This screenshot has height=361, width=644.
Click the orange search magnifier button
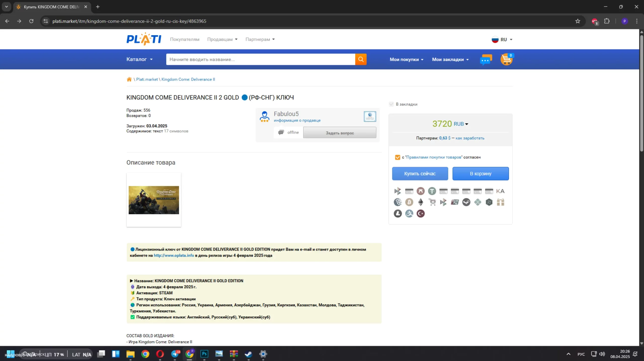(x=361, y=59)
